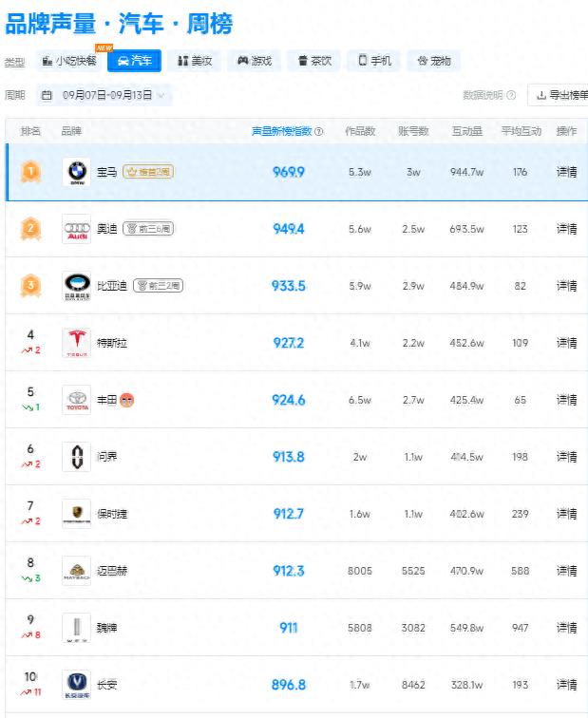This screenshot has width=588, height=718.
Task: Open the 09月07日-09月13日 period dropdown
Action: 104,95
